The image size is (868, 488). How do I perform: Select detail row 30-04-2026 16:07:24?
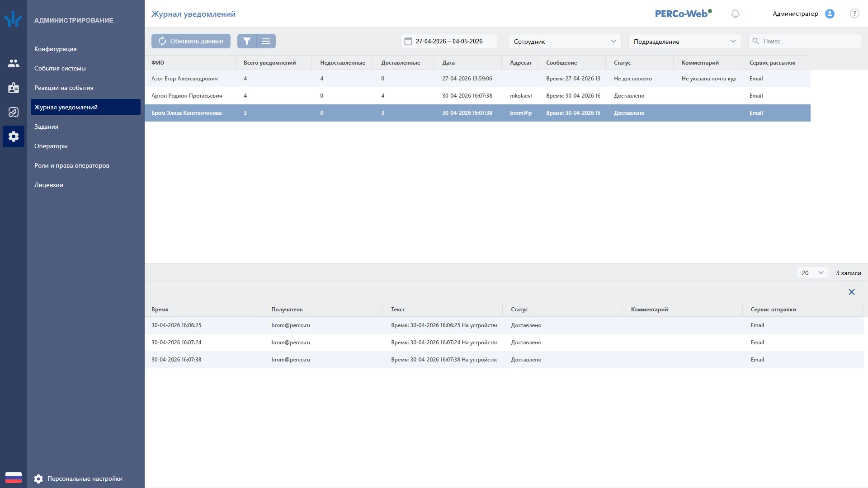tap(504, 343)
